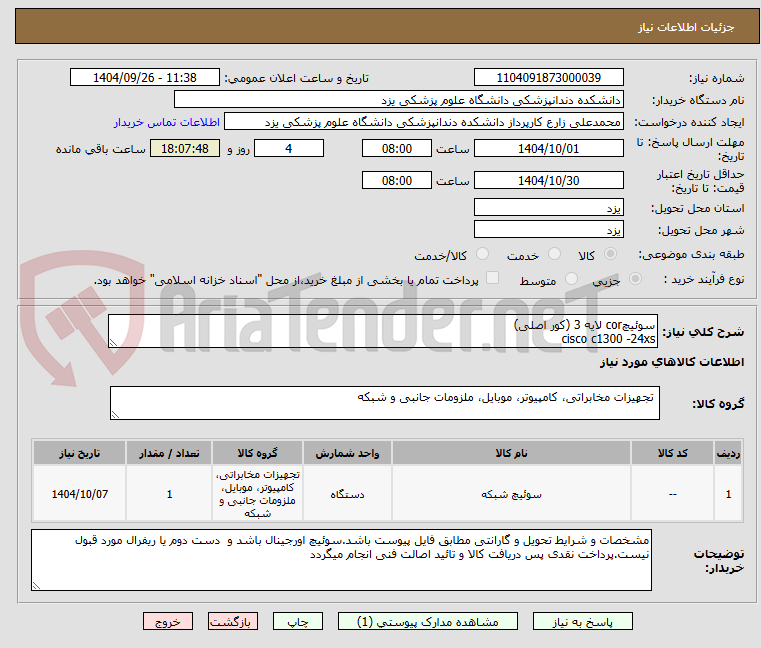Select the خدمت radio button
Screen dimensions: 761x648
[x=554, y=254]
